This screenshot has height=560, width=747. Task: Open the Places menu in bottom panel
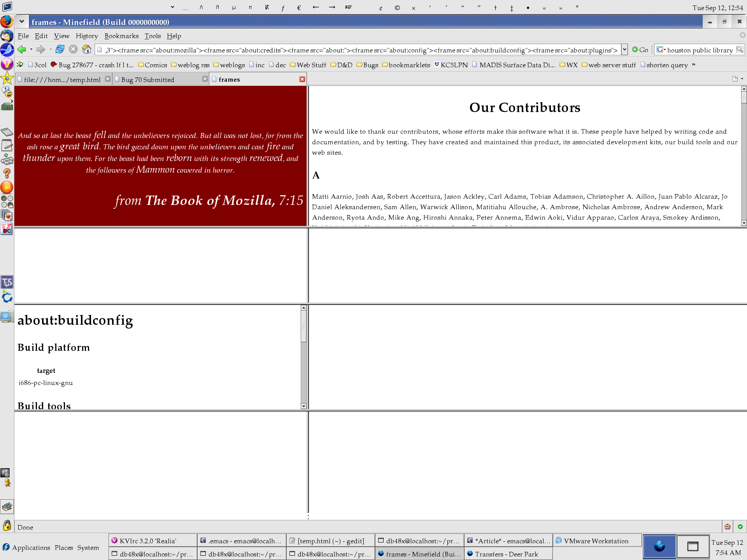click(x=64, y=548)
